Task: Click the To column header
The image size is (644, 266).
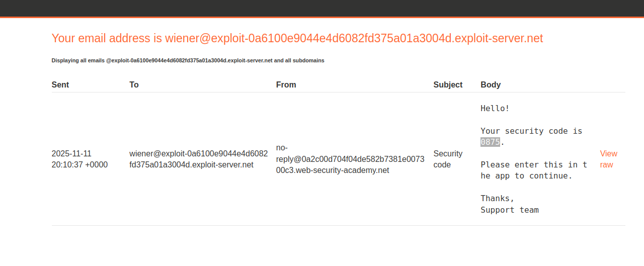Action: [134, 85]
